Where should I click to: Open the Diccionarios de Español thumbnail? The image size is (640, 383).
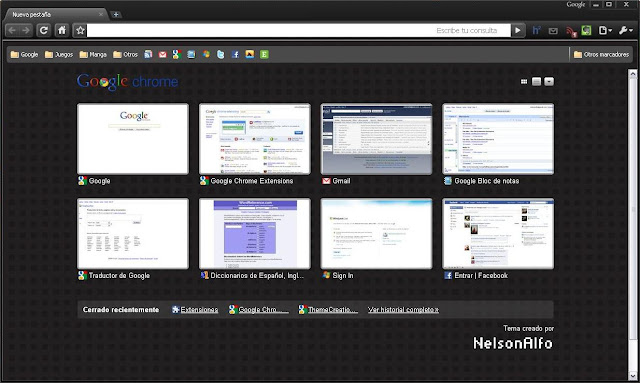tap(255, 234)
